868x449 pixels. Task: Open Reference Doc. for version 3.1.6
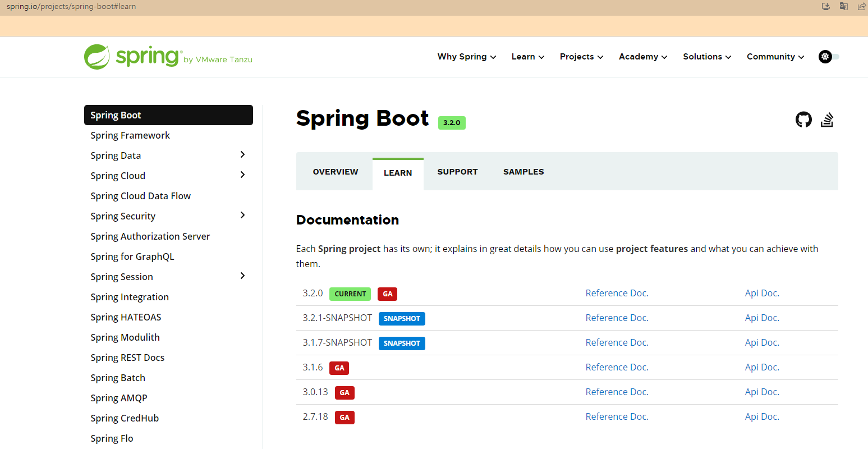[617, 367]
